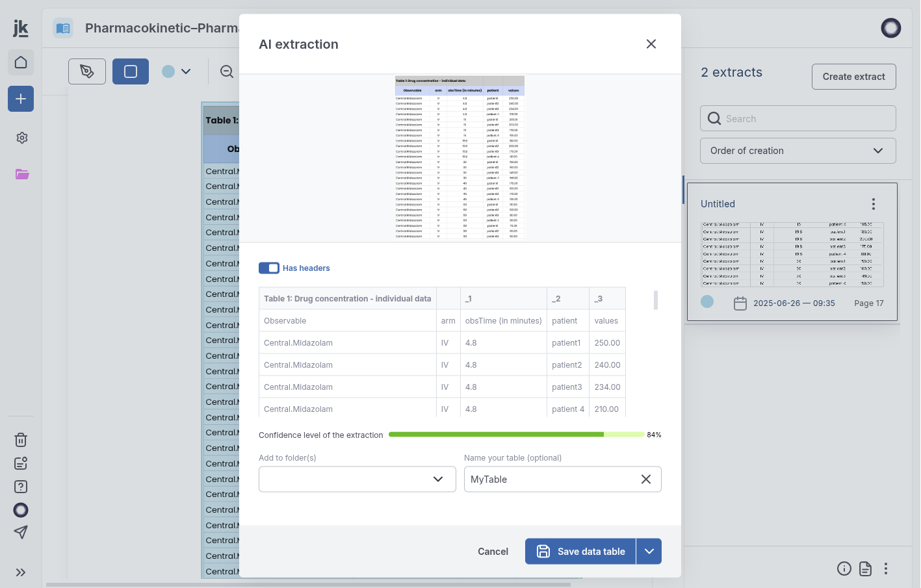The image size is (921, 588).
Task: Open the Order of creation dropdown
Action: click(798, 151)
